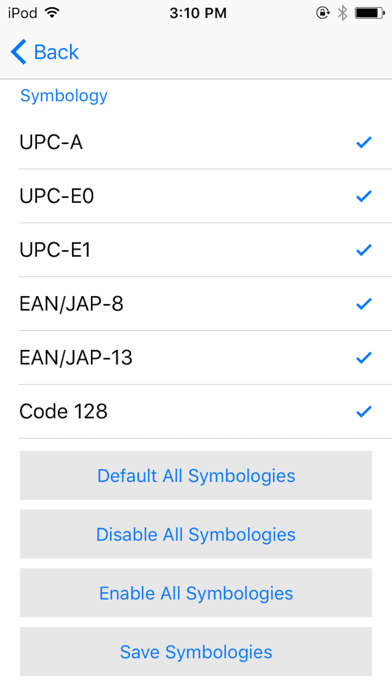392x696 pixels.
Task: Uncheck the UPC-A checkmark
Action: 364,142
